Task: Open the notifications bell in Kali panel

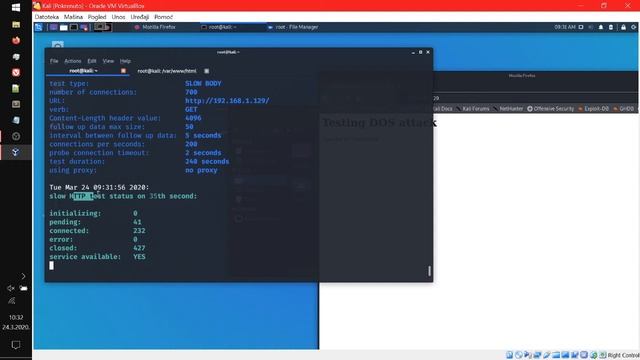Action: (601, 27)
